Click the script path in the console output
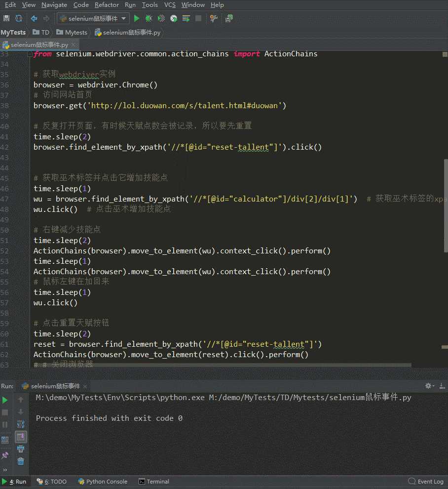The height and width of the screenshot is (489, 448). pyautogui.click(x=310, y=397)
